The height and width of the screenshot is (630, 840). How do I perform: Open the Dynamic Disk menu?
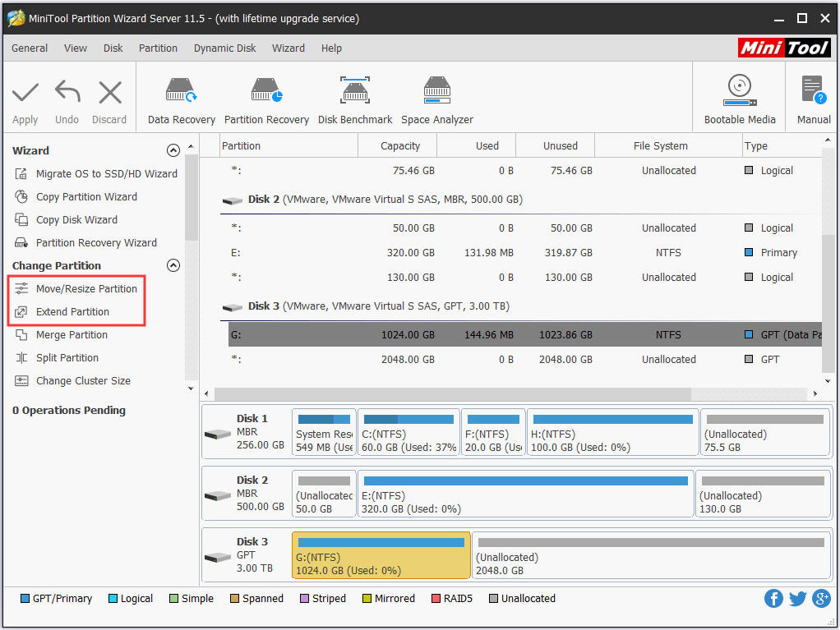[225, 48]
